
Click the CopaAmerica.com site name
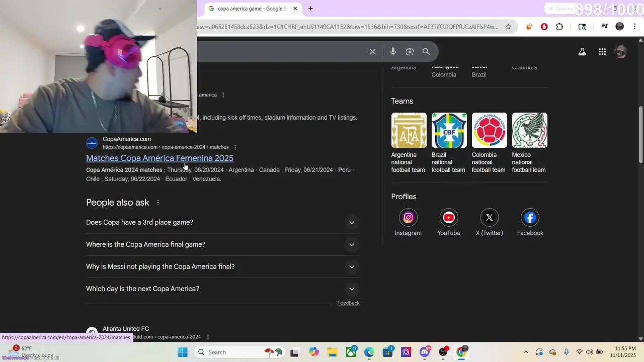pos(127,139)
